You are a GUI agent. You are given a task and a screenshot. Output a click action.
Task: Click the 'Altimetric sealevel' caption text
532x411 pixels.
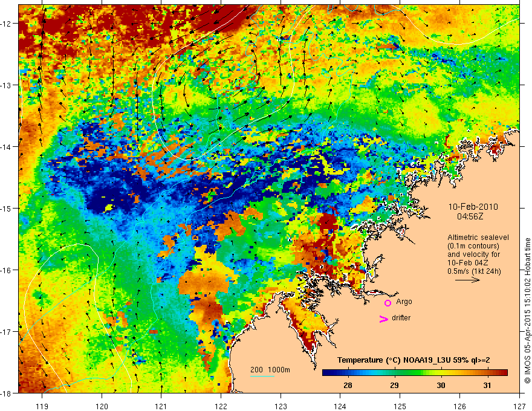[x=478, y=238]
